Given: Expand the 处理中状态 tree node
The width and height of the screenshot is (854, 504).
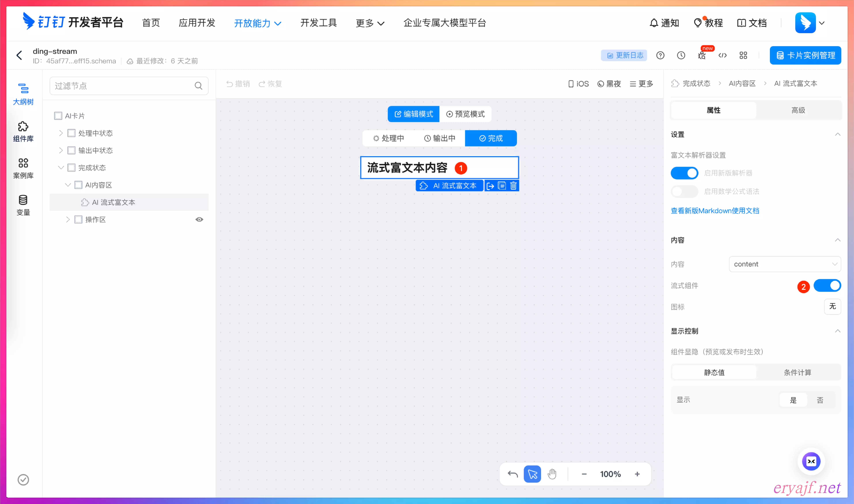Looking at the screenshot, I should pyautogui.click(x=61, y=133).
